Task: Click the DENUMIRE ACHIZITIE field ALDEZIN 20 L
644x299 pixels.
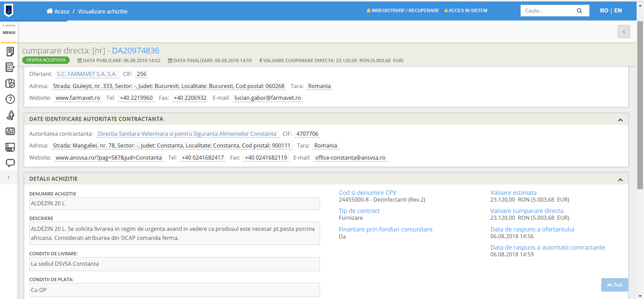Action: point(175,204)
